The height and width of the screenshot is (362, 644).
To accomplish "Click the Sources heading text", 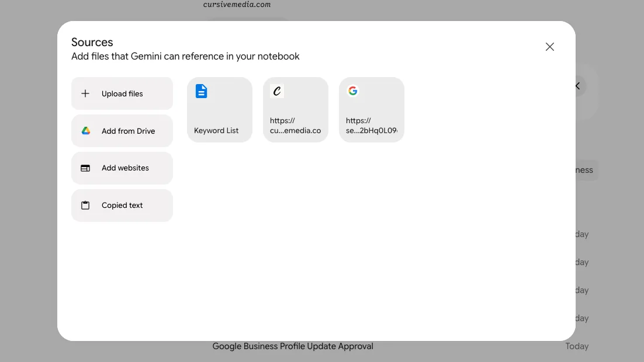I will click(92, 42).
